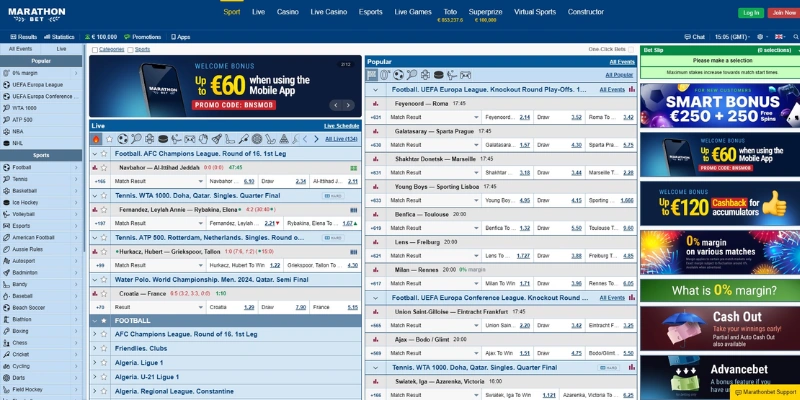Expand +631 more markets for Feyenoord — Roma
Image resolution: width=800 pixels, height=400 pixels.
tap(376, 117)
